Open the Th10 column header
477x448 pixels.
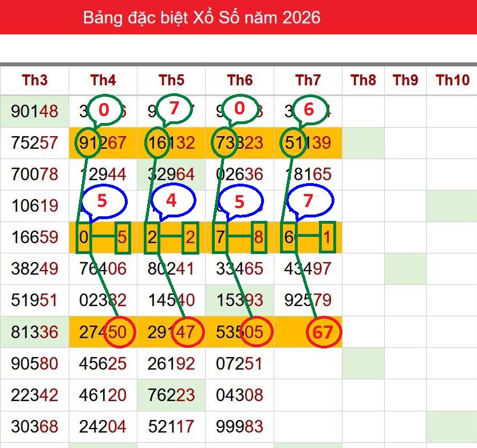pyautogui.click(x=452, y=80)
